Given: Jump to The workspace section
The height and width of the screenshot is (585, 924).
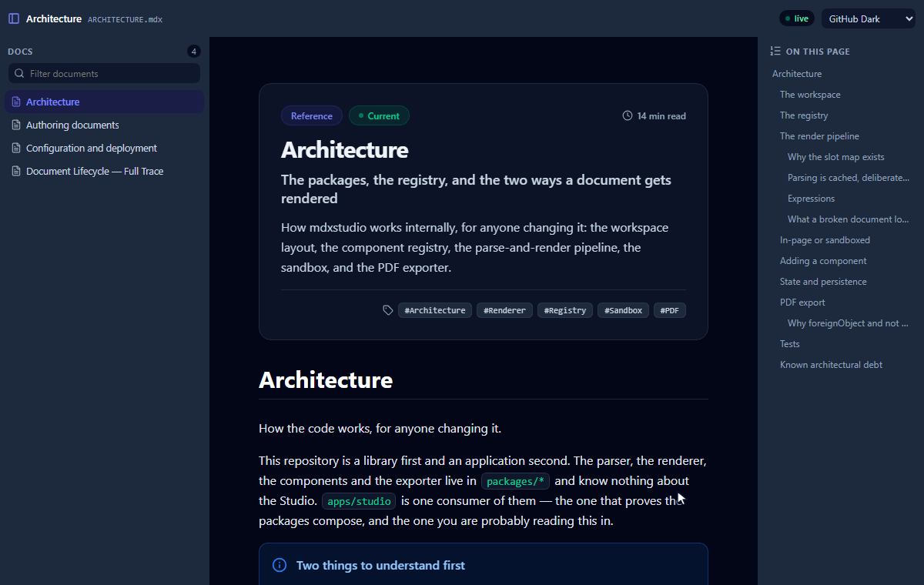Looking at the screenshot, I should pos(810,95).
